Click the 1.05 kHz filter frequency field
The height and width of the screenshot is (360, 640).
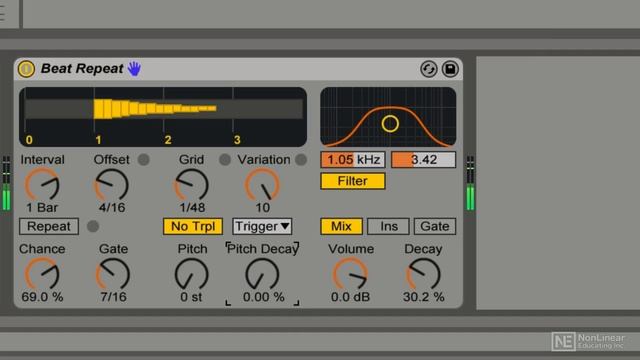353,160
